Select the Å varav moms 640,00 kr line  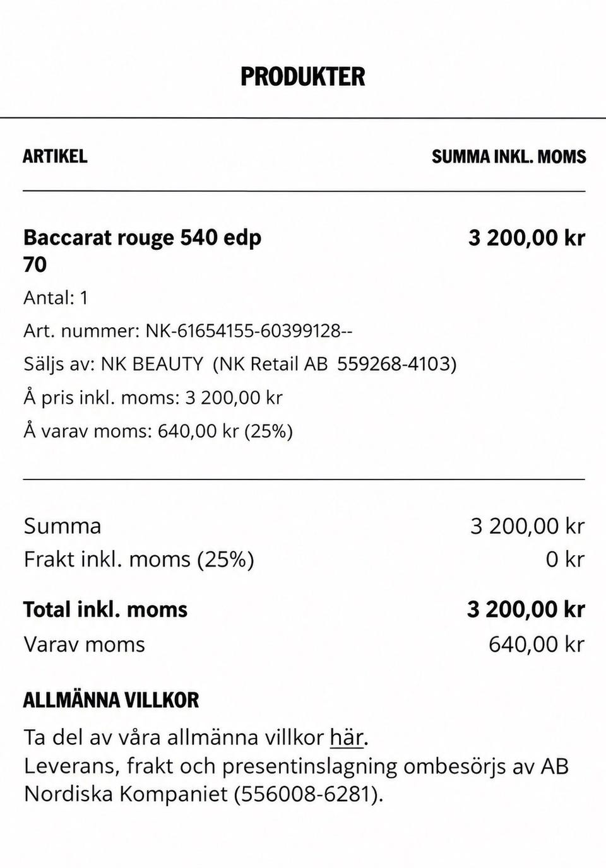[158, 431]
